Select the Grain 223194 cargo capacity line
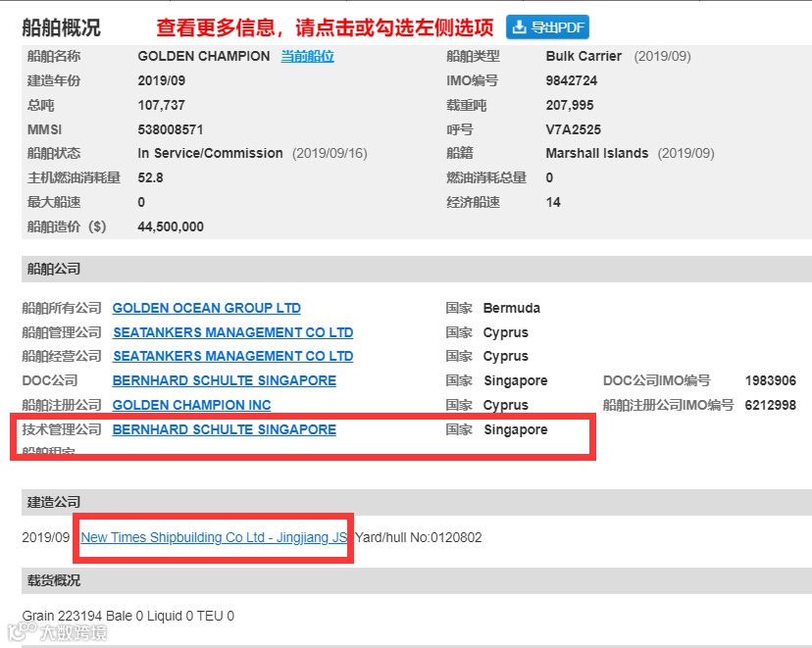The width and height of the screenshot is (812, 648). point(127,616)
